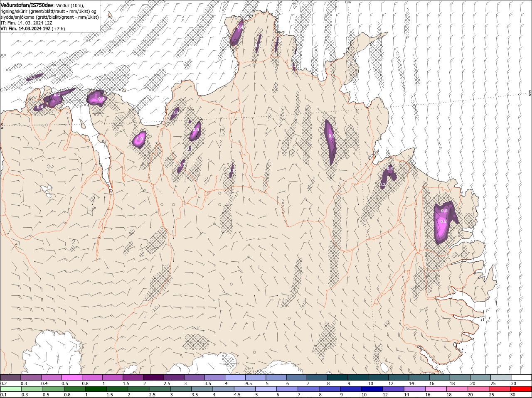The image size is (532, 398).
Task: Click the snow legend swatch between 6 and 7
Action: click(x=296, y=377)
